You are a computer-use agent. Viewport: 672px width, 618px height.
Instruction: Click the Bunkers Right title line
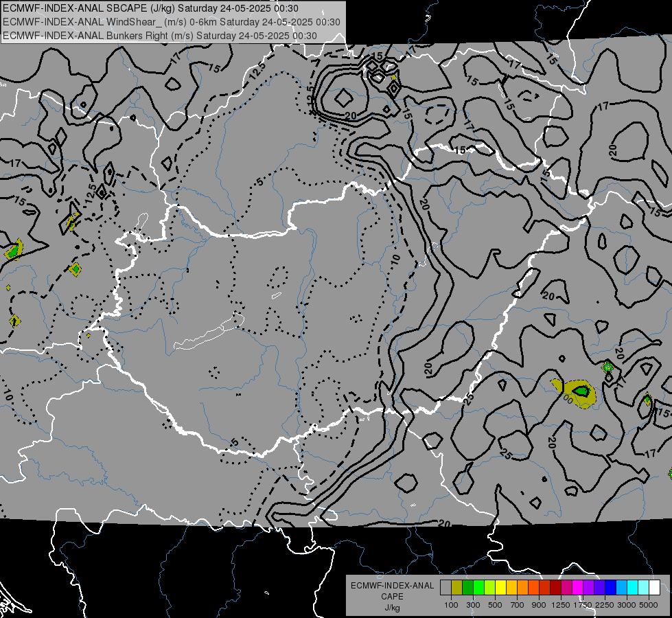coord(160,36)
